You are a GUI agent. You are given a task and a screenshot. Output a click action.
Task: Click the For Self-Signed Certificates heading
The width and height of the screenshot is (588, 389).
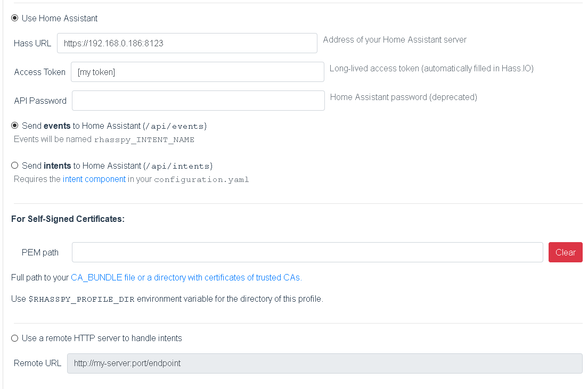(68, 219)
